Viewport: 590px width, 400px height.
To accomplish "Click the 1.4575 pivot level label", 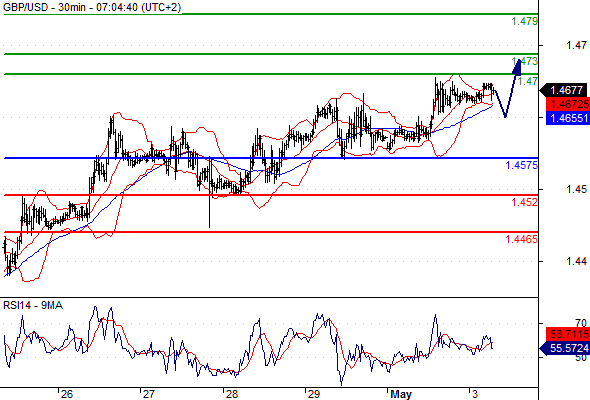I will tap(522, 165).
